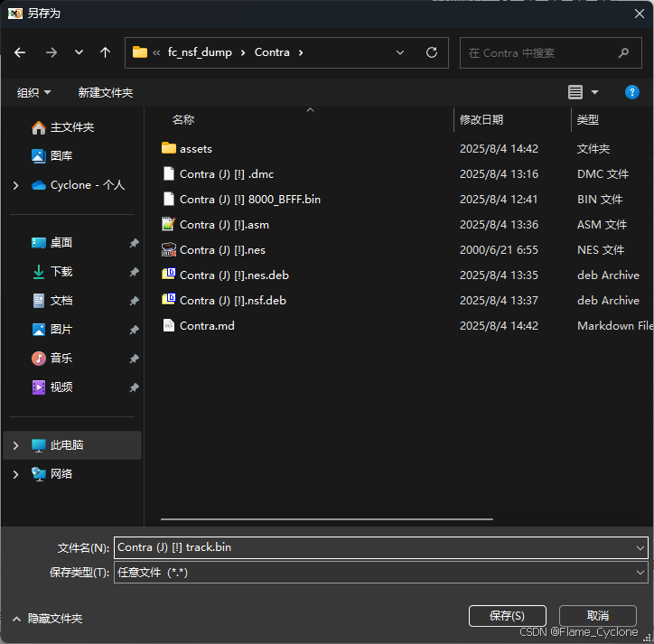Click the search magnifier icon

[623, 53]
